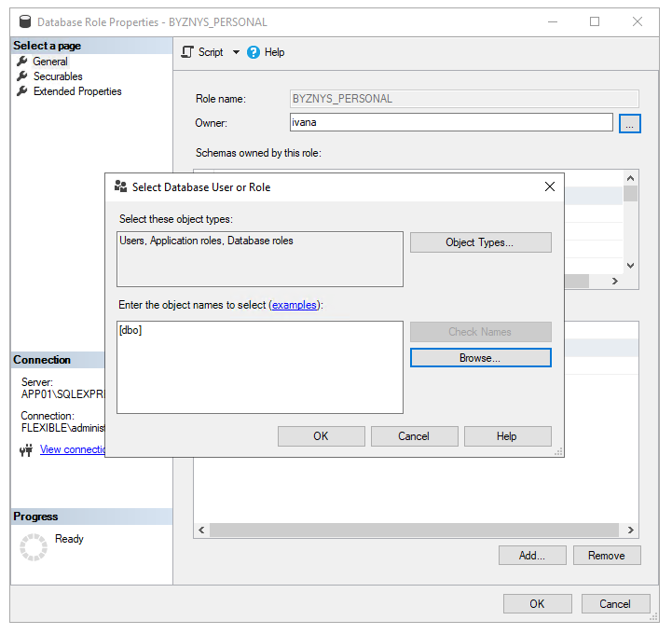Click the owner browse ellipsis button

point(630,123)
